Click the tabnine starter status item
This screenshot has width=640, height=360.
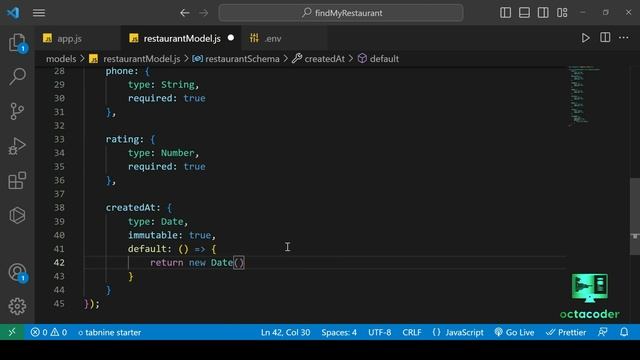[109, 332]
